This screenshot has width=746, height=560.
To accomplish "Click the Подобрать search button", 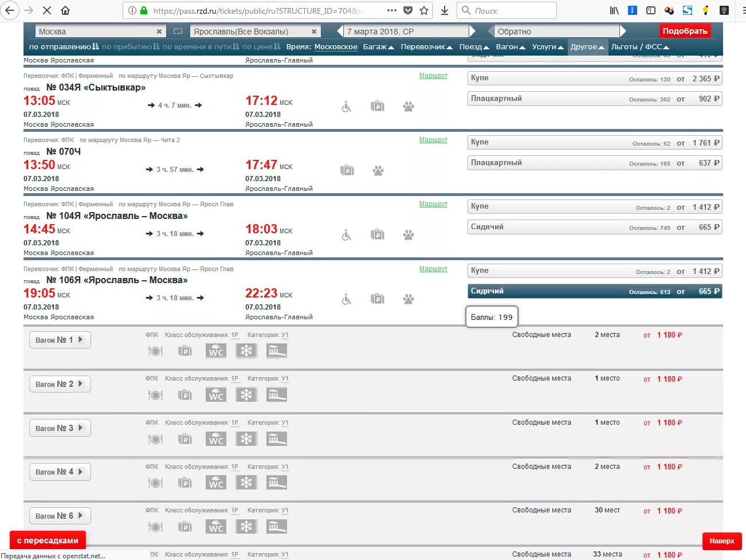I will point(685,31).
